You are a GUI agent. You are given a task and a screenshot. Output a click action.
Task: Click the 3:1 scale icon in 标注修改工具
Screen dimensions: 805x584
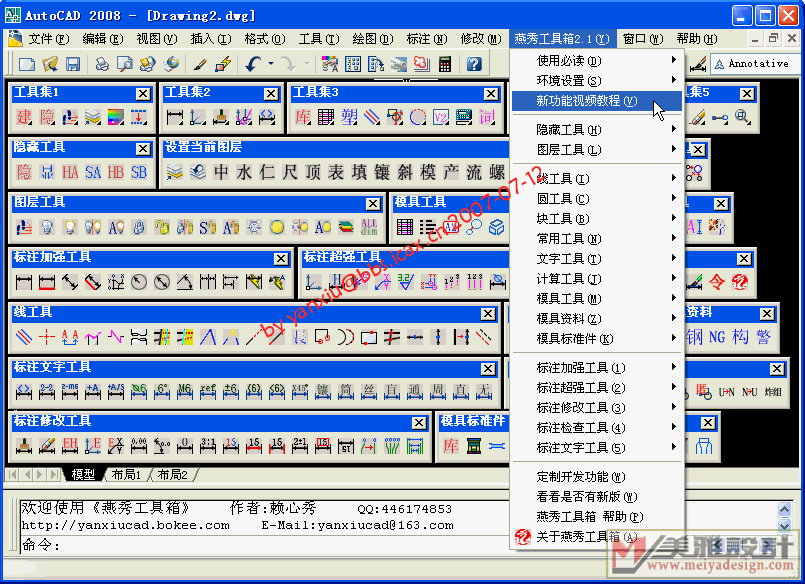(207, 445)
